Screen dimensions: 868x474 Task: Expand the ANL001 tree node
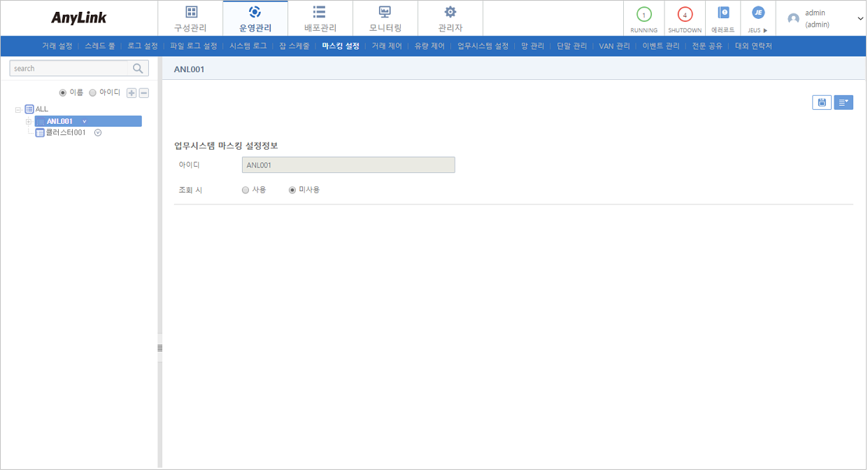click(29, 122)
